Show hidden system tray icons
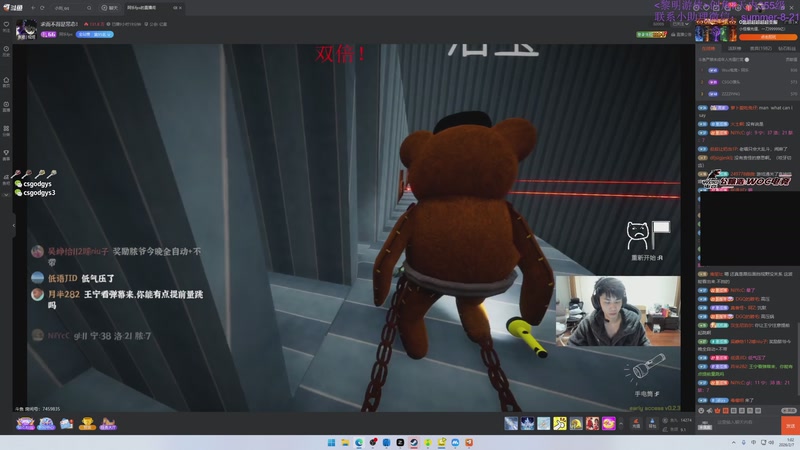800x450 pixels. click(x=734, y=442)
